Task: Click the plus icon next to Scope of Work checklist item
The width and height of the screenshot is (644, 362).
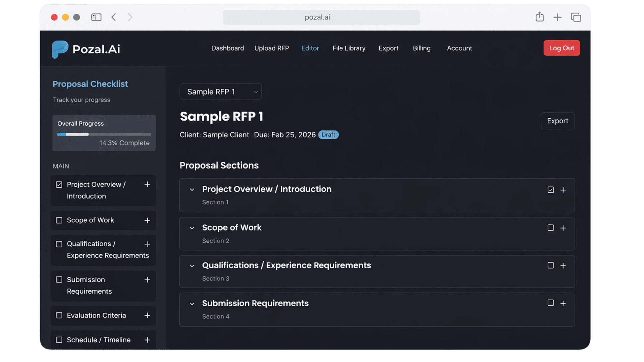Action: tap(147, 220)
